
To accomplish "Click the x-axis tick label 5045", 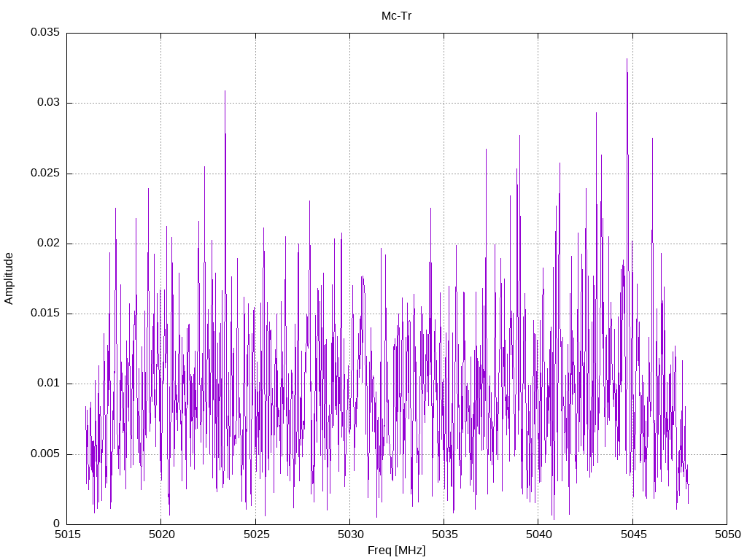I will point(633,534).
